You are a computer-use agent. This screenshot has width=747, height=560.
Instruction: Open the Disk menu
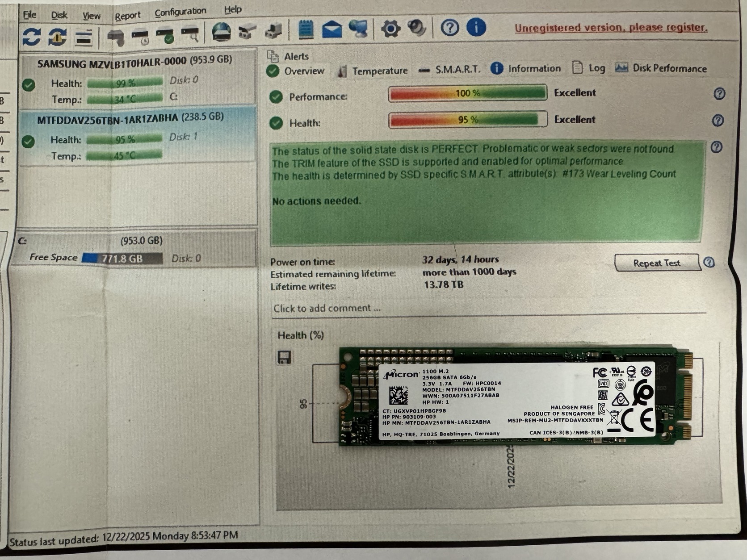(59, 16)
